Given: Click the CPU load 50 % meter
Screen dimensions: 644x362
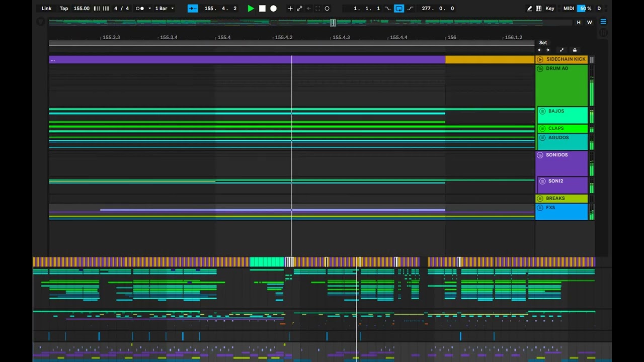Looking at the screenshot, I should click(x=585, y=9).
